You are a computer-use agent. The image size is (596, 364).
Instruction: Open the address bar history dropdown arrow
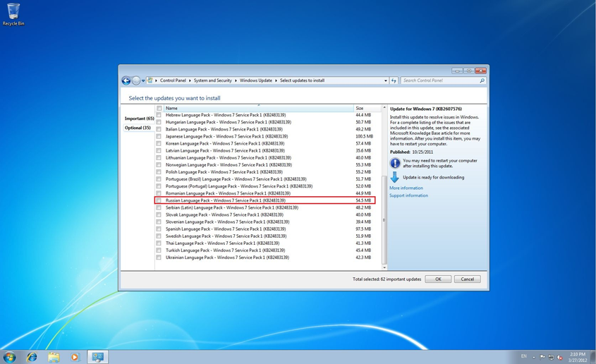[x=385, y=80]
